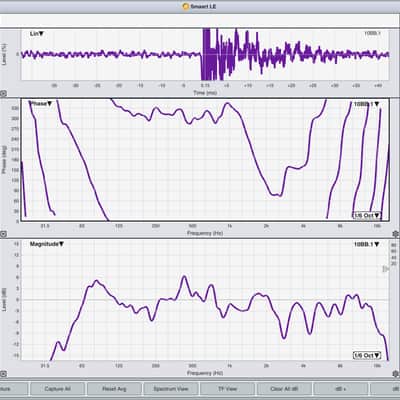Click the gear icon beside phase plot
The image size is (400, 400).
396,234
